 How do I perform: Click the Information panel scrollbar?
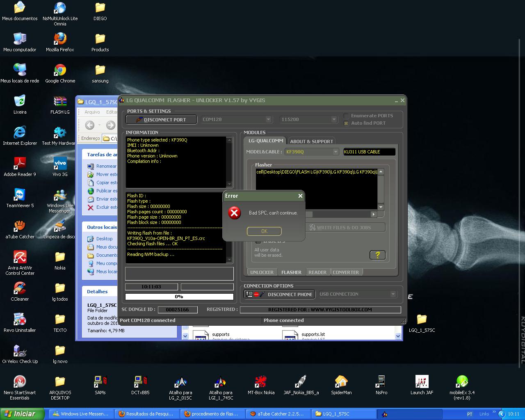(x=229, y=162)
